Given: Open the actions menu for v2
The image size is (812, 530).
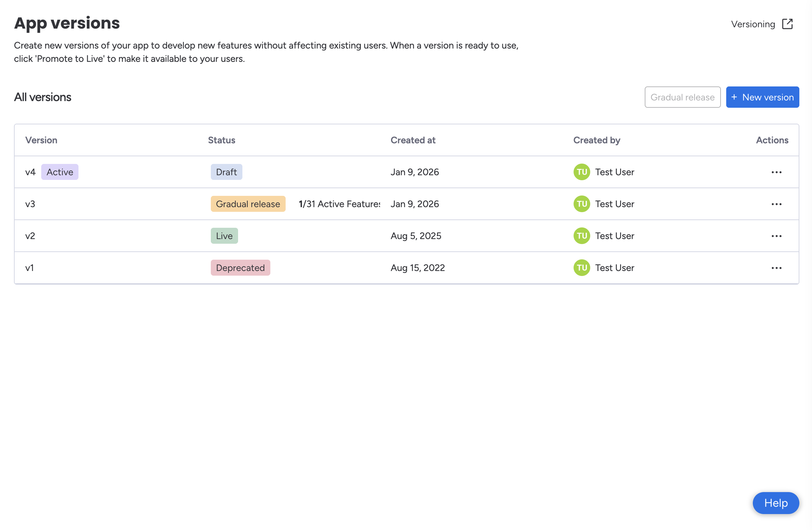Looking at the screenshot, I should [776, 236].
